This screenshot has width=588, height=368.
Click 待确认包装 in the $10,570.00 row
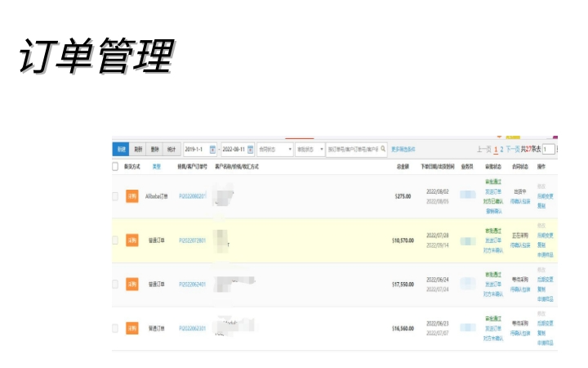point(520,245)
